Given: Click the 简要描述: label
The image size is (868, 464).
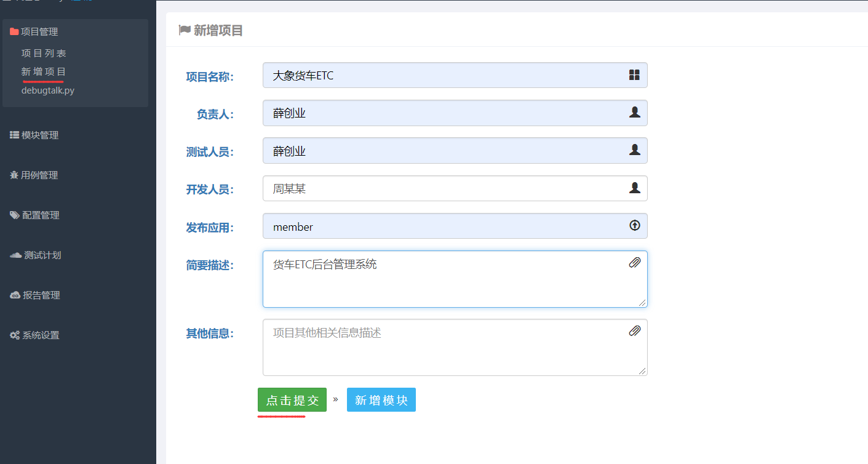Looking at the screenshot, I should [x=210, y=265].
